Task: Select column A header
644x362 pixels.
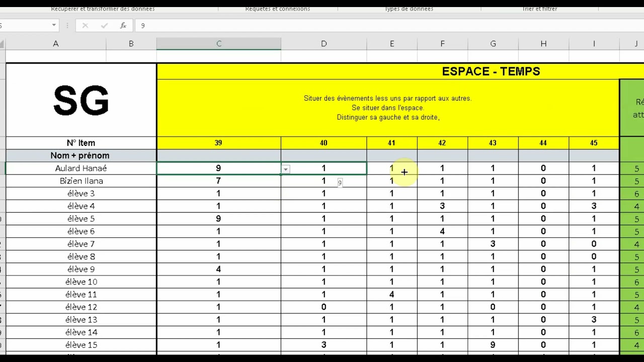Action: (56, 44)
